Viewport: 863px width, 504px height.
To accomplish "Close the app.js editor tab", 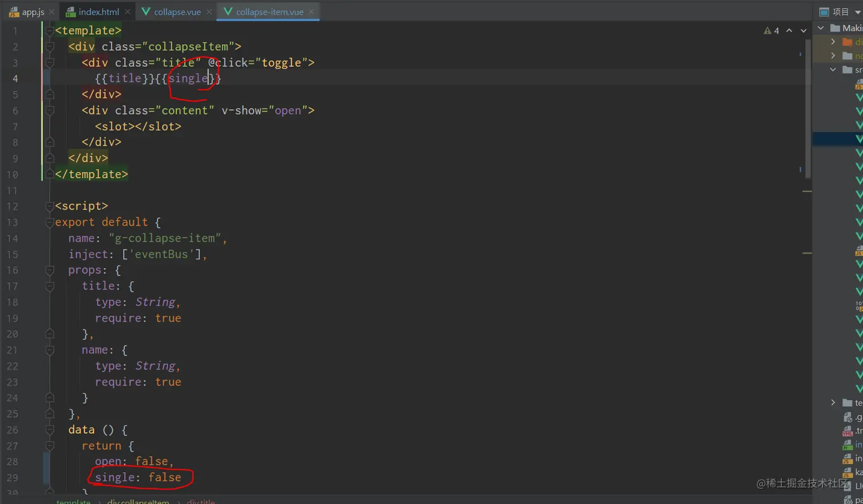I will tap(51, 11).
